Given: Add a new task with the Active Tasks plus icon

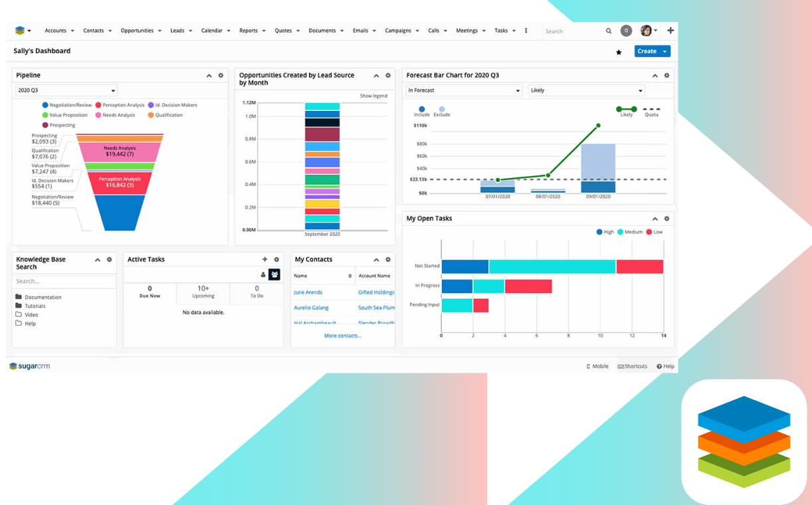Looking at the screenshot, I should tap(265, 260).
